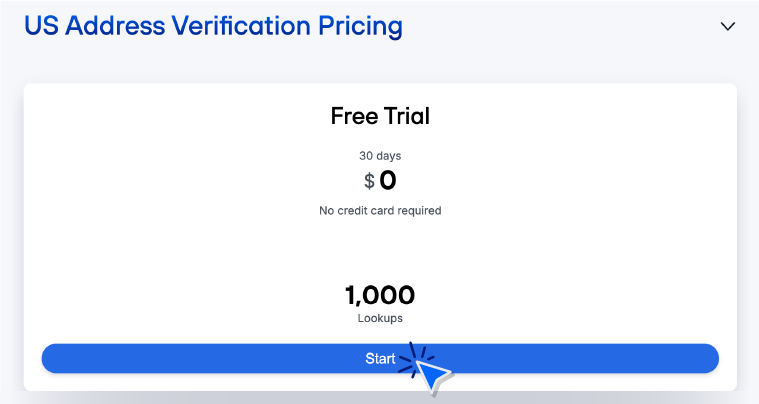Click the dollar sign symbol next to 0

pos(369,182)
